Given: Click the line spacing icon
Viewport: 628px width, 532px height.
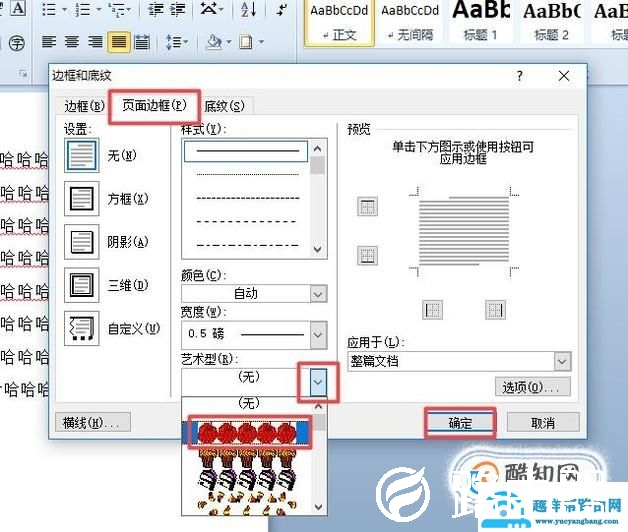Looking at the screenshot, I should point(173,42).
